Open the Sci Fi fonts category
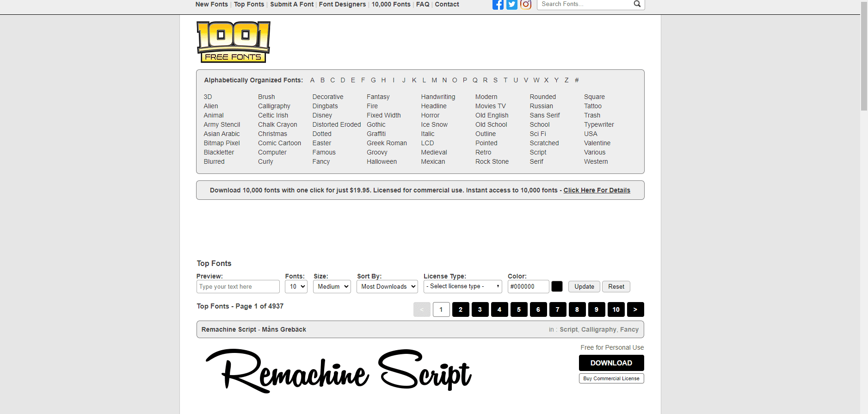Viewport: 868px width, 414px height. [538, 134]
